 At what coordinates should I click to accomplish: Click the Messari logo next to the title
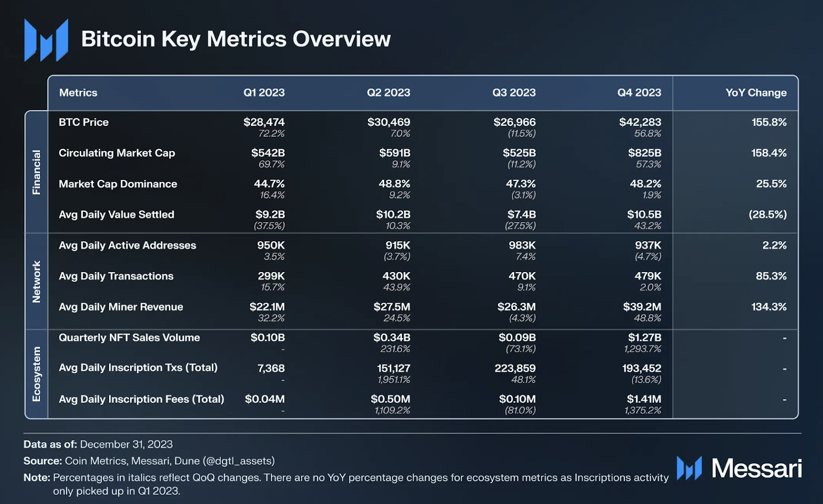click(46, 40)
